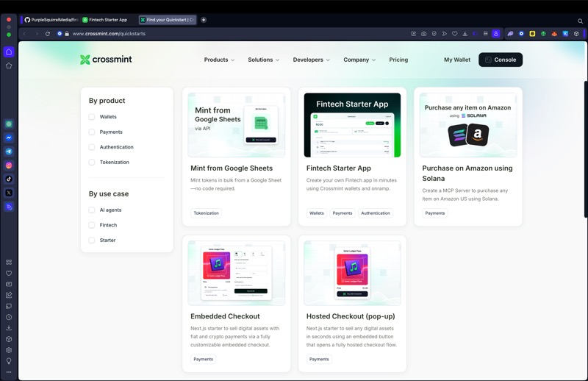Image resolution: width=588 pixels, height=381 pixels.
Task: Open sidebar settings gear icon
Action: click(9, 350)
